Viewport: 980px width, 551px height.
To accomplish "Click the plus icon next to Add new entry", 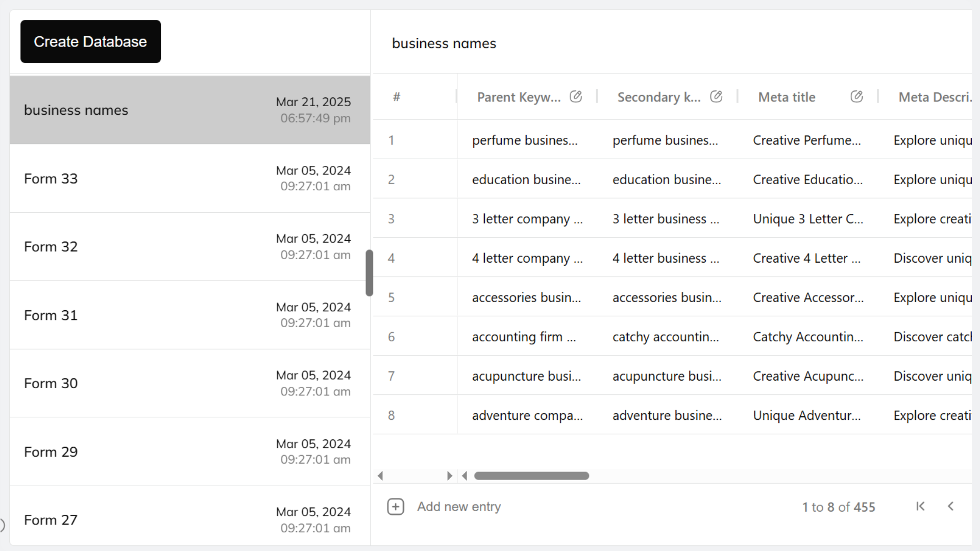I will click(x=396, y=506).
